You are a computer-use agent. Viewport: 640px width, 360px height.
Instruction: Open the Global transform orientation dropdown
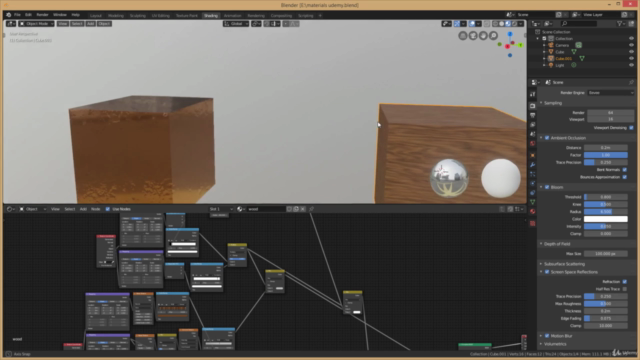point(236,24)
